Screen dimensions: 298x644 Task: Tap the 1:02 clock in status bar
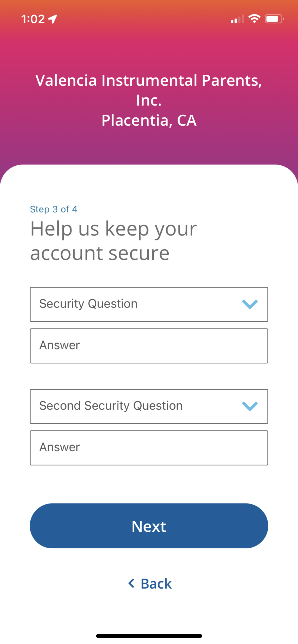pos(33,19)
